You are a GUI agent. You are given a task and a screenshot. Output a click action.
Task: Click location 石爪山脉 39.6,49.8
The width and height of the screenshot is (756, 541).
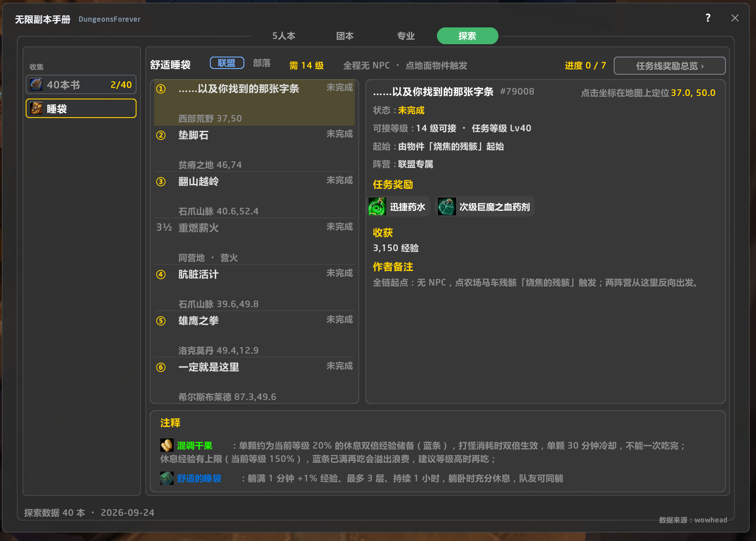[218, 304]
